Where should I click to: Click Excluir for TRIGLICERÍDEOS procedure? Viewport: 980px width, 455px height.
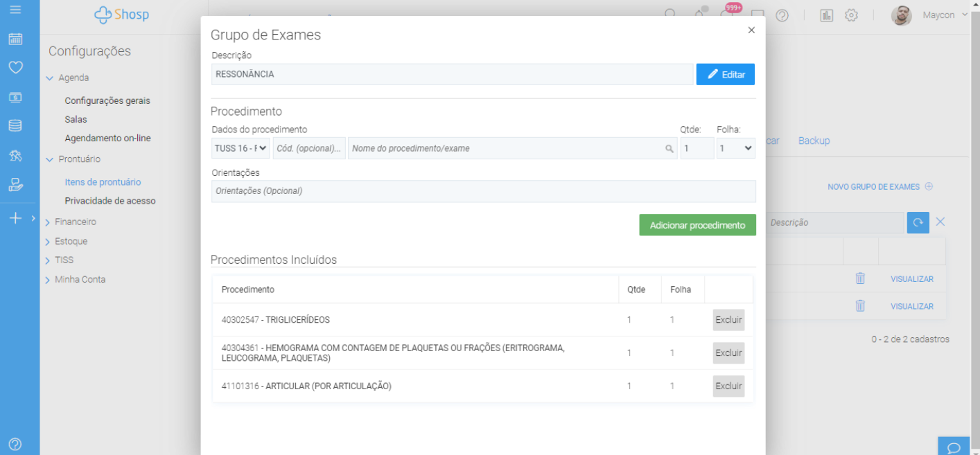pos(728,320)
